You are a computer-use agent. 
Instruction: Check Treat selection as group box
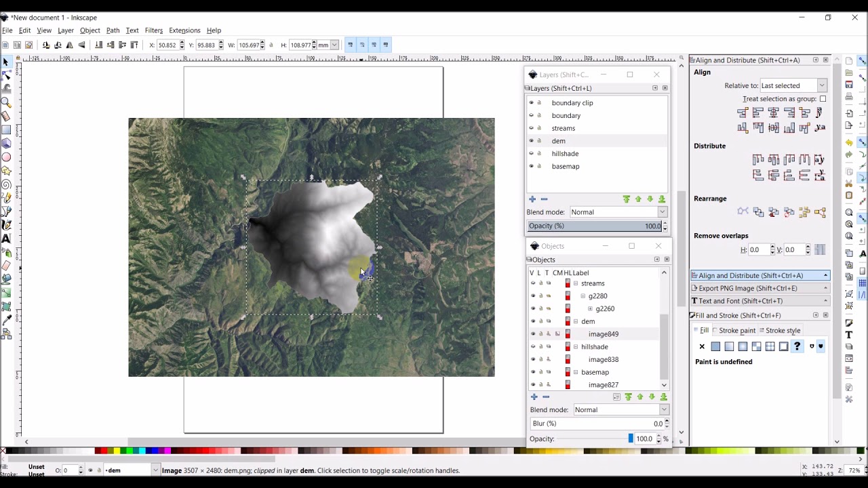coord(823,99)
